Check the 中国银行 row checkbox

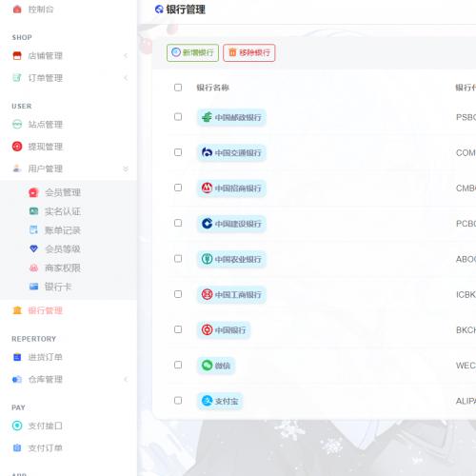tap(178, 329)
